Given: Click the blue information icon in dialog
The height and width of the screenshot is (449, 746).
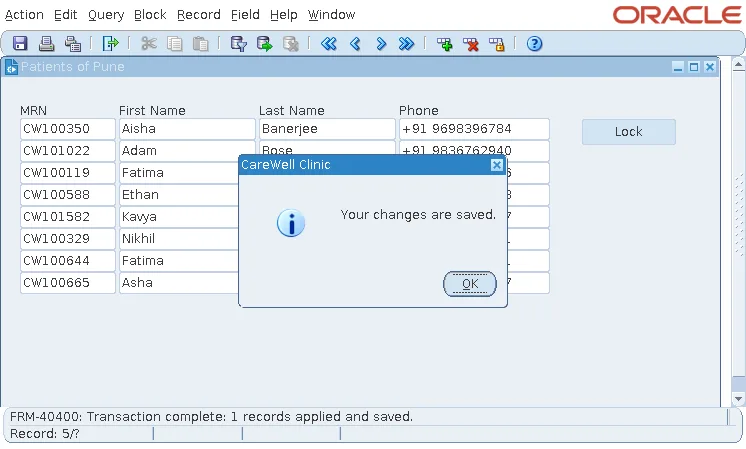Looking at the screenshot, I should coord(291,223).
